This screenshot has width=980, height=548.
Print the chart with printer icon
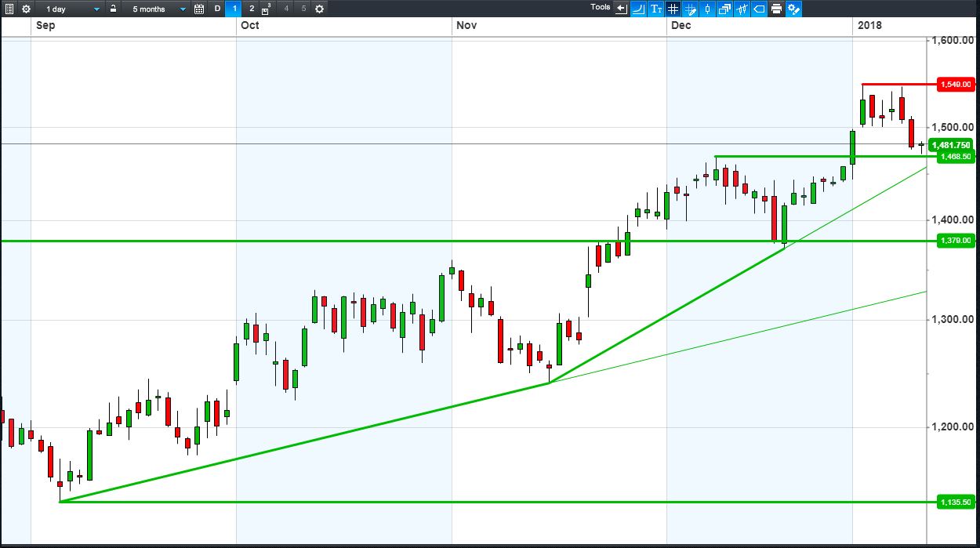pyautogui.click(x=776, y=9)
